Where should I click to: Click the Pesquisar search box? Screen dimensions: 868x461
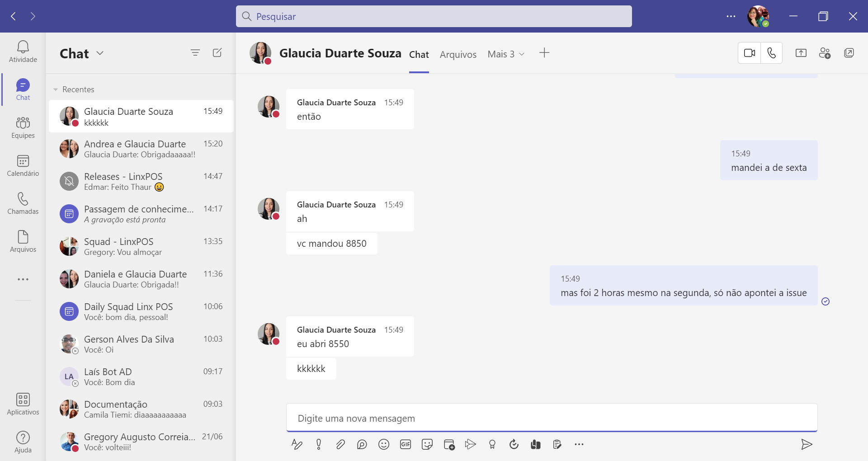[x=434, y=16]
